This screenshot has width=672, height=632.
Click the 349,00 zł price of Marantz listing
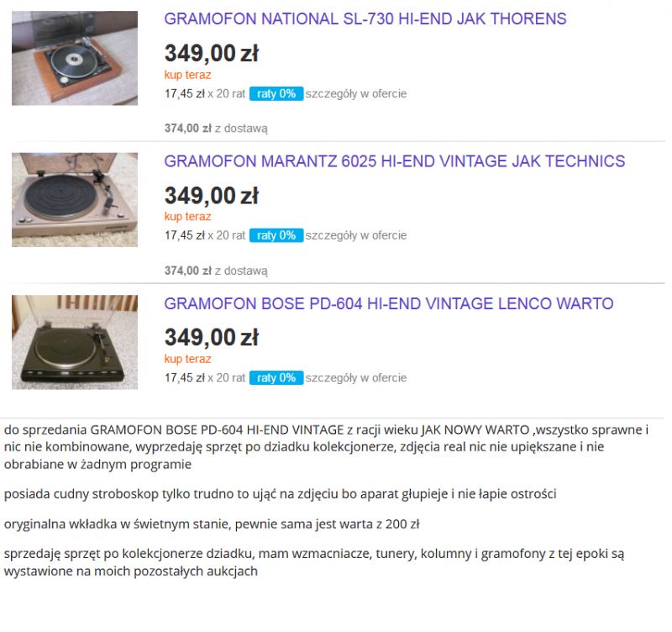point(212,196)
